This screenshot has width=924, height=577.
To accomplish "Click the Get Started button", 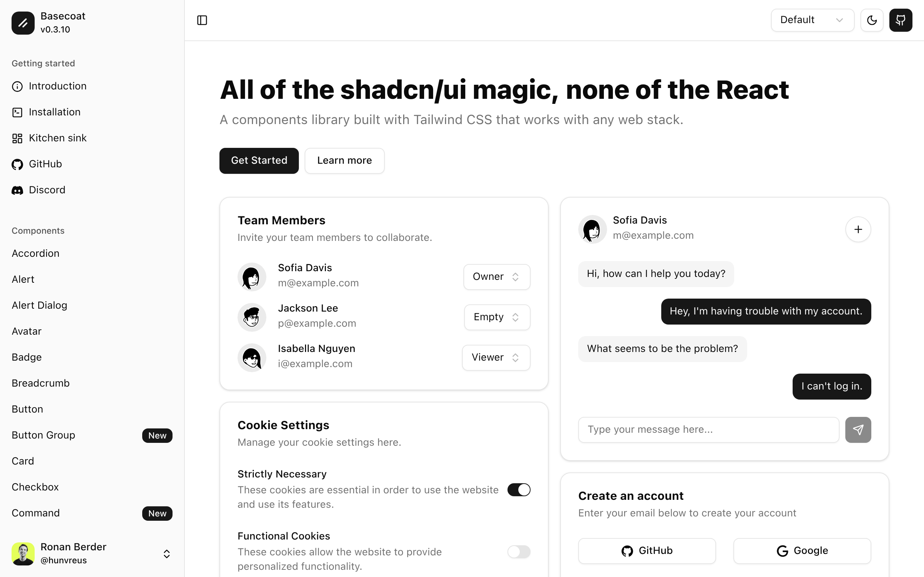I will coord(259,161).
